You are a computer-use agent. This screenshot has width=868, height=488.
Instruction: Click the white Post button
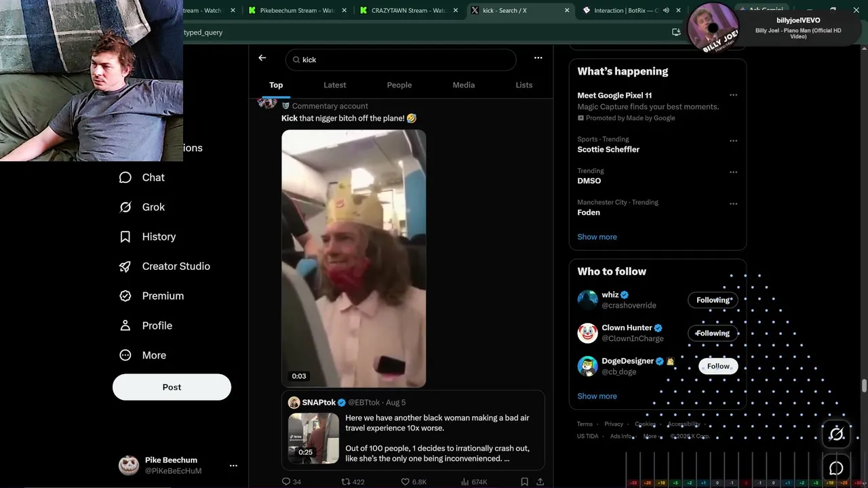pyautogui.click(x=172, y=387)
